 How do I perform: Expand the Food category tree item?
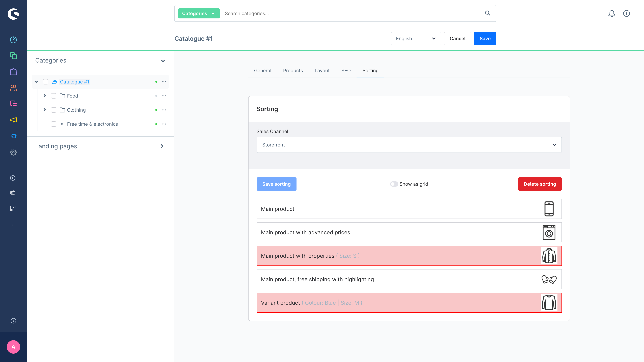[x=44, y=95]
